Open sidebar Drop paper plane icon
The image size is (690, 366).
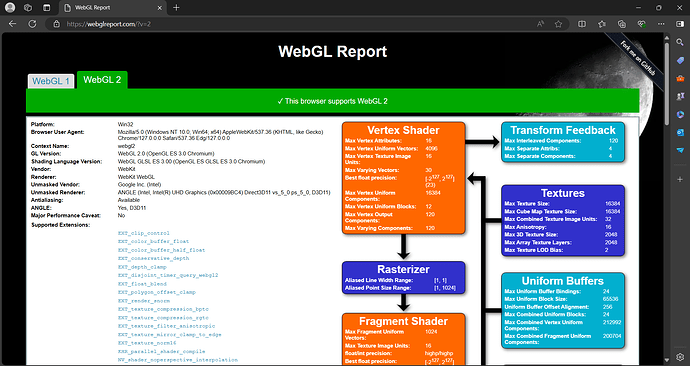[680, 150]
